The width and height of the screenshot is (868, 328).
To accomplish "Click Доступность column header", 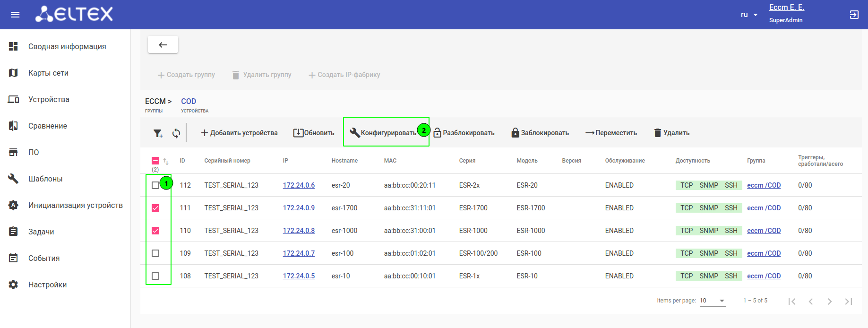I will [x=693, y=161].
